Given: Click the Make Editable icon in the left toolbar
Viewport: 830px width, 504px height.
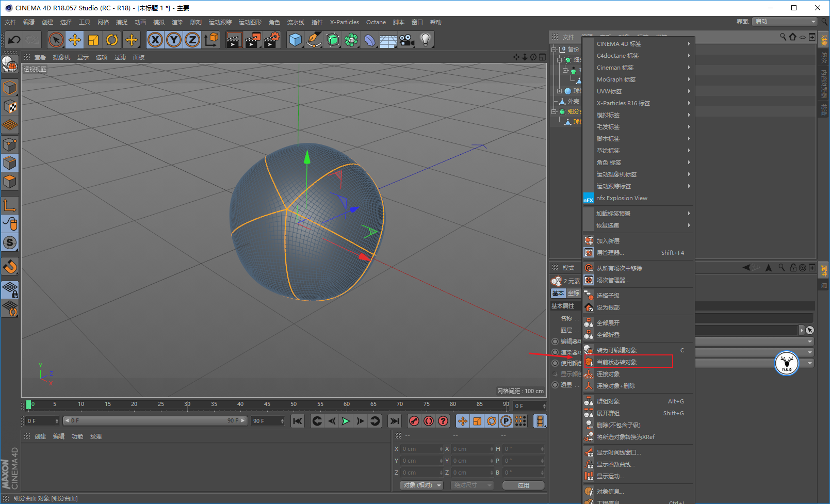Looking at the screenshot, I should 10,64.
